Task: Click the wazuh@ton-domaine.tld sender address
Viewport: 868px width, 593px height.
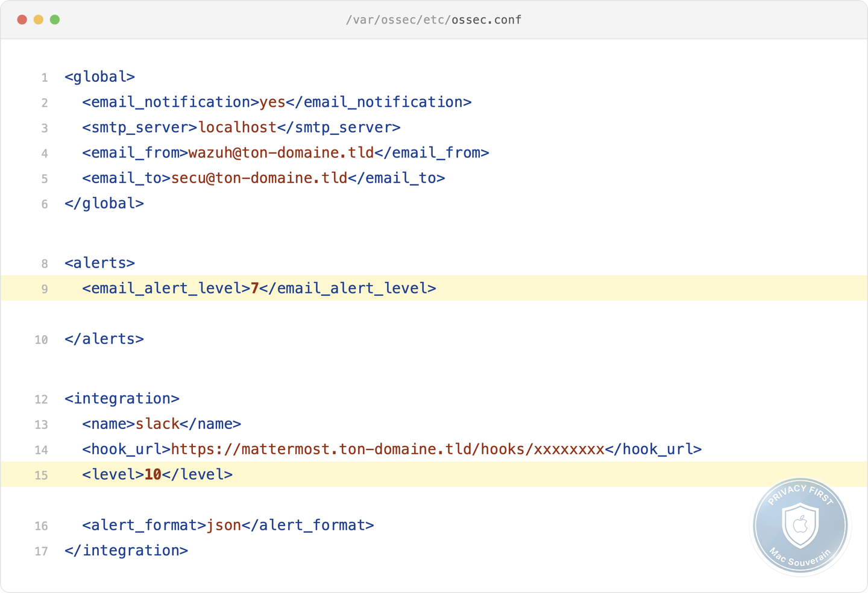Action: 281,153
